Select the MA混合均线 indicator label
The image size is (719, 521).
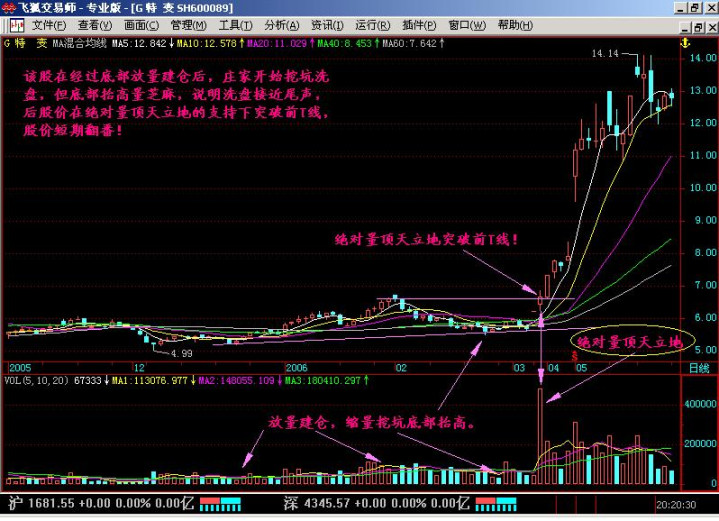click(x=79, y=44)
